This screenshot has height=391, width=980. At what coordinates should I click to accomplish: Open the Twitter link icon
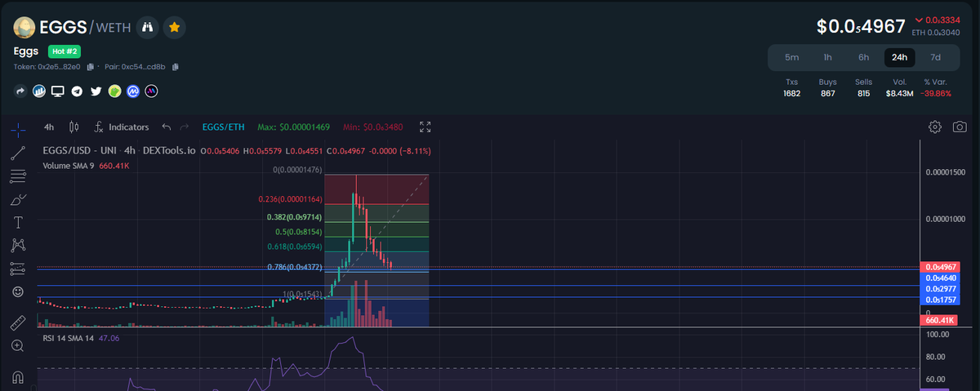point(96,91)
